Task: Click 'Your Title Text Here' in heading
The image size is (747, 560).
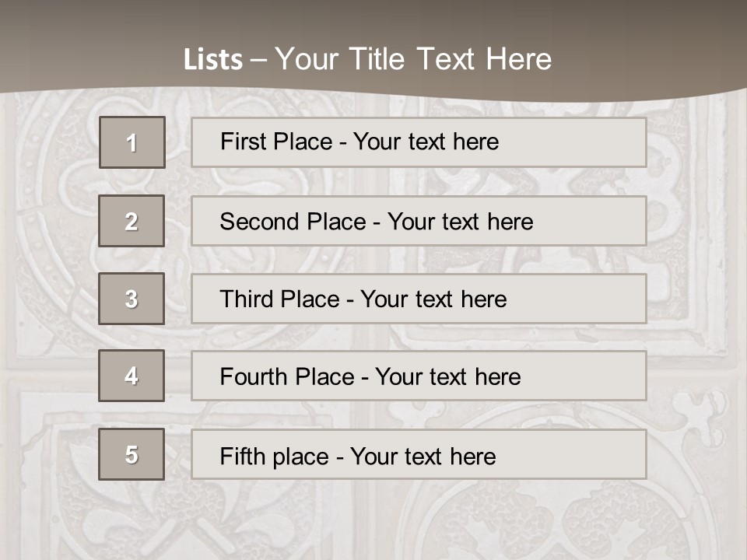Action: [x=413, y=59]
